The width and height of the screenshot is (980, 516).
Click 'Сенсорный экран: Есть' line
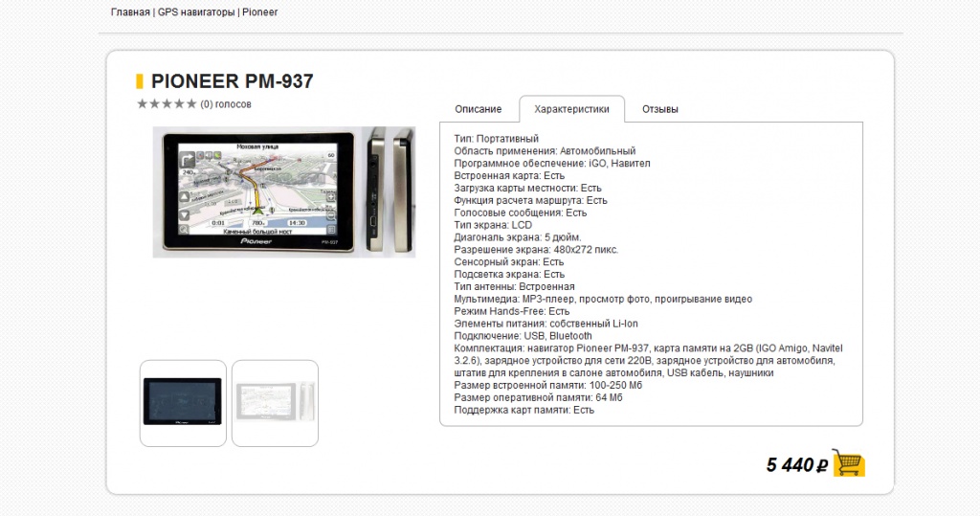[x=509, y=261]
